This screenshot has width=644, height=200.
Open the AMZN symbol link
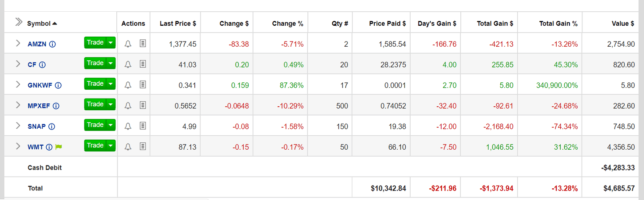[x=37, y=44]
